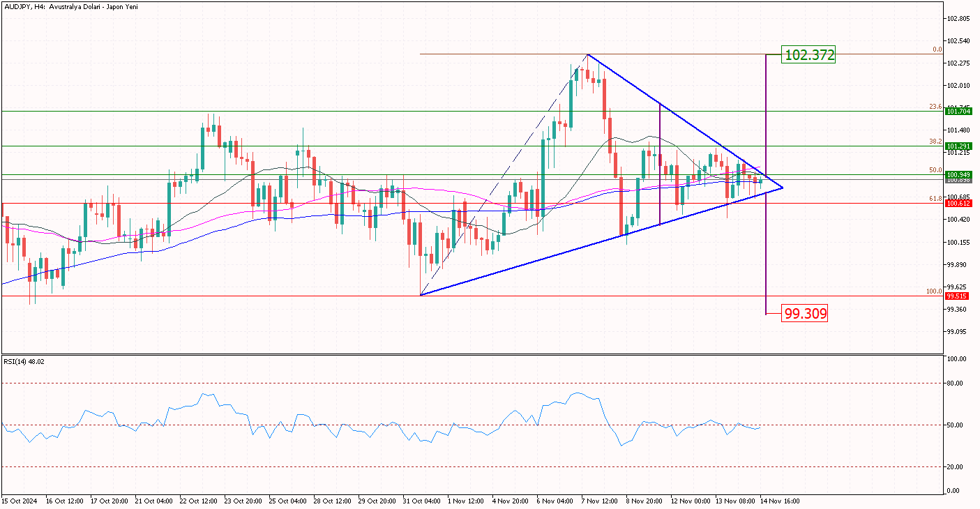Viewport: 980px width, 509px height.
Task: Click the green 101.704 price tag
Action: (x=958, y=111)
